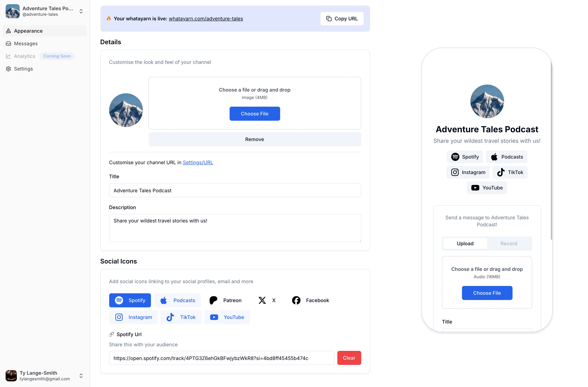Click the Spotify social icon

(x=130, y=300)
